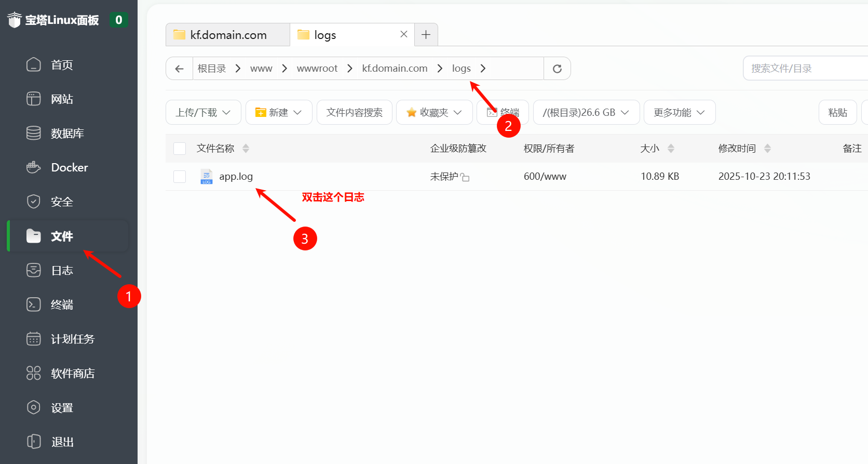Open the New file dropdown
868x464 pixels.
click(279, 112)
